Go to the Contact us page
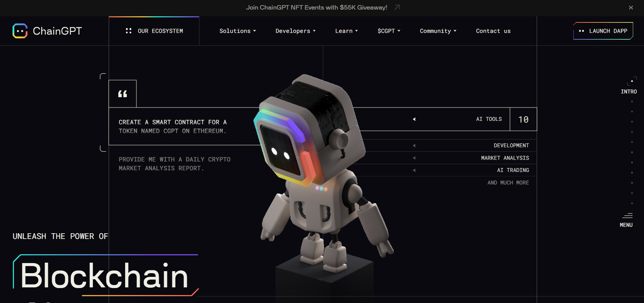This screenshot has width=644, height=303. click(493, 31)
